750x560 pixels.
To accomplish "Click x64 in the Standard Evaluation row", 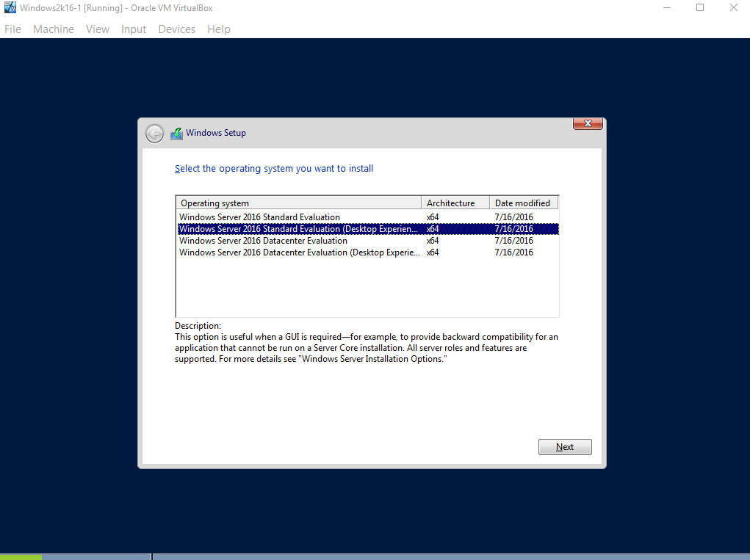I will click(x=433, y=217).
